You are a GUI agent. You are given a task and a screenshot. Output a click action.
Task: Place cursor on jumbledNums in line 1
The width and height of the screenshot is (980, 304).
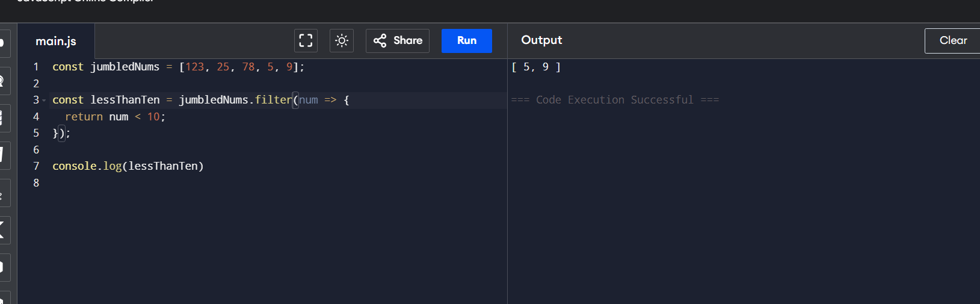125,67
